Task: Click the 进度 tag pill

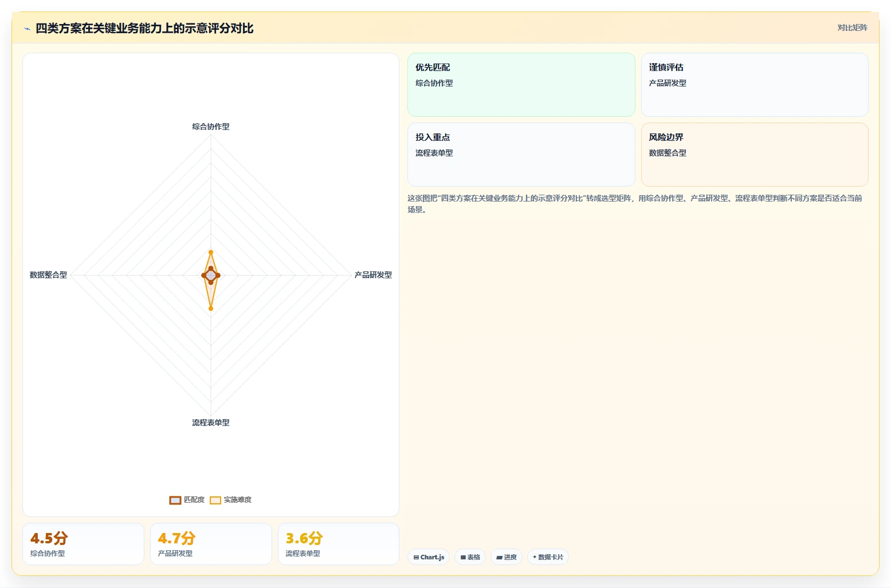Action: point(507,557)
